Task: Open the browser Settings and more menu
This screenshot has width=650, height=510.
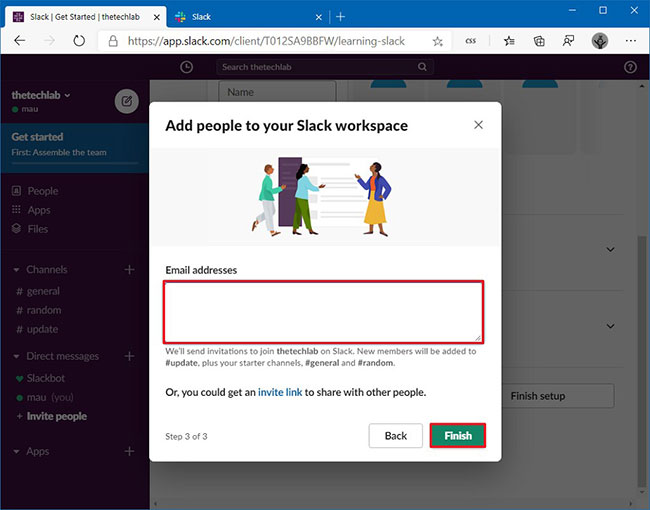Action: [631, 41]
